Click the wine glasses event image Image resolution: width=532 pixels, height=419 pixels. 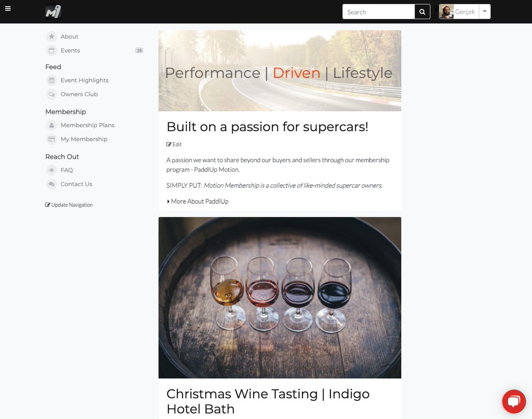280,298
